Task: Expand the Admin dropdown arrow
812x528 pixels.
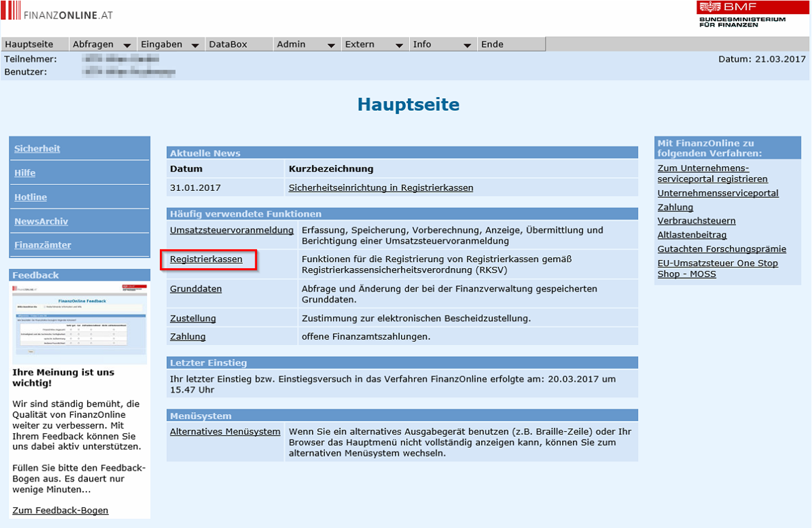Action: 331,45
